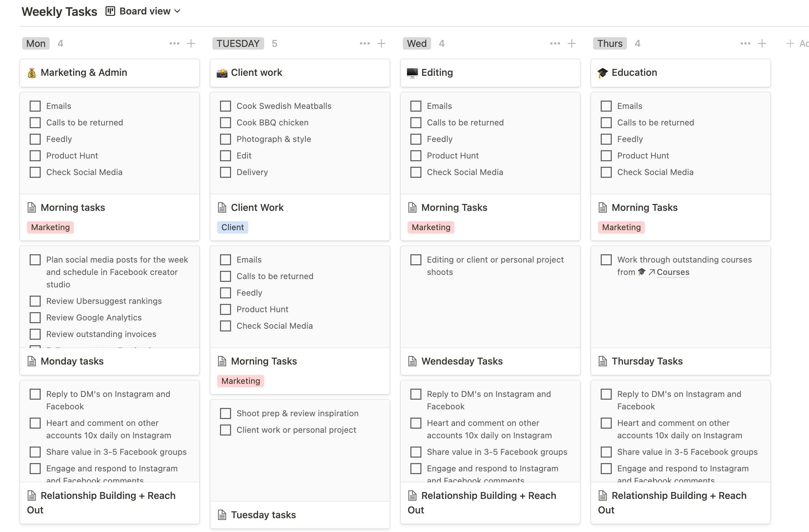Click the plus icon in Mon column header

click(191, 43)
